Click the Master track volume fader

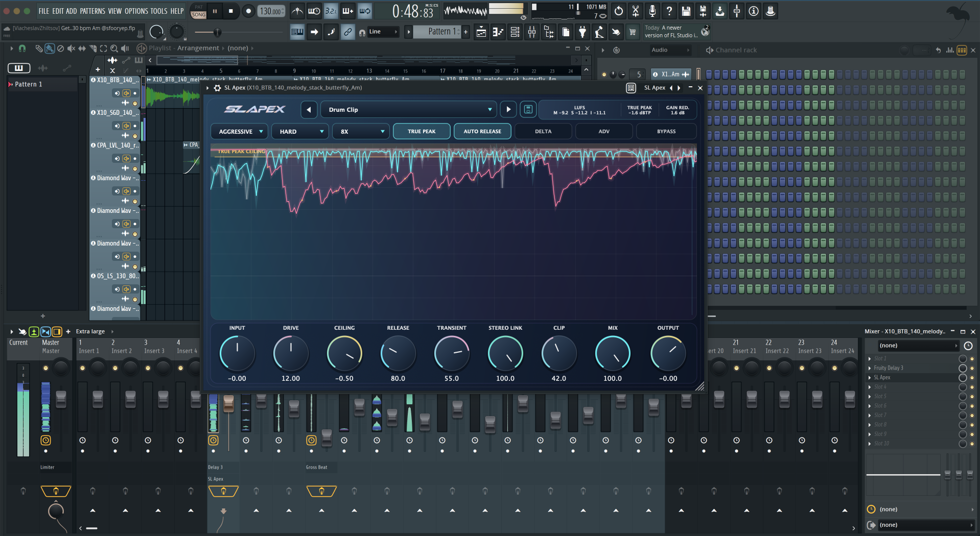(61, 399)
